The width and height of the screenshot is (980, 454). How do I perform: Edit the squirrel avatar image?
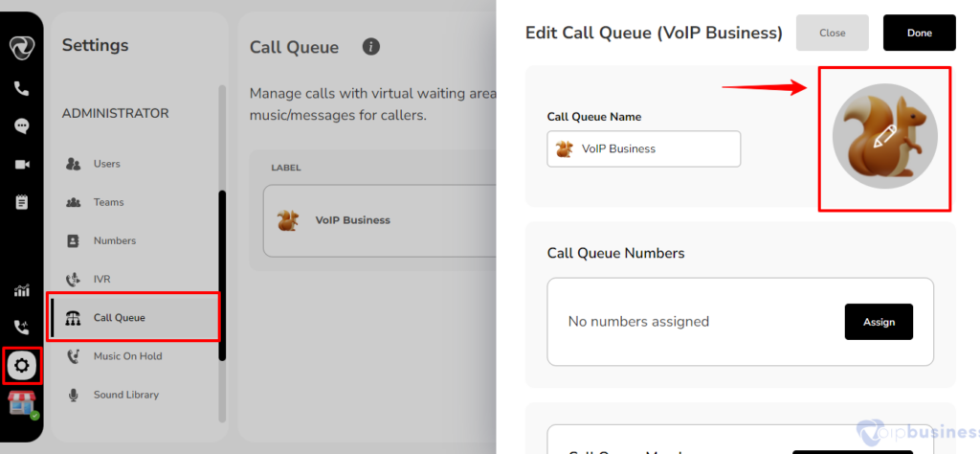coord(884,136)
